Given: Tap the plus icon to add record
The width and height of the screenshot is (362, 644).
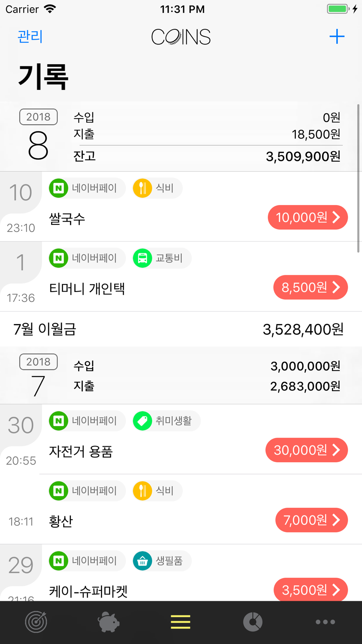Looking at the screenshot, I should [337, 37].
